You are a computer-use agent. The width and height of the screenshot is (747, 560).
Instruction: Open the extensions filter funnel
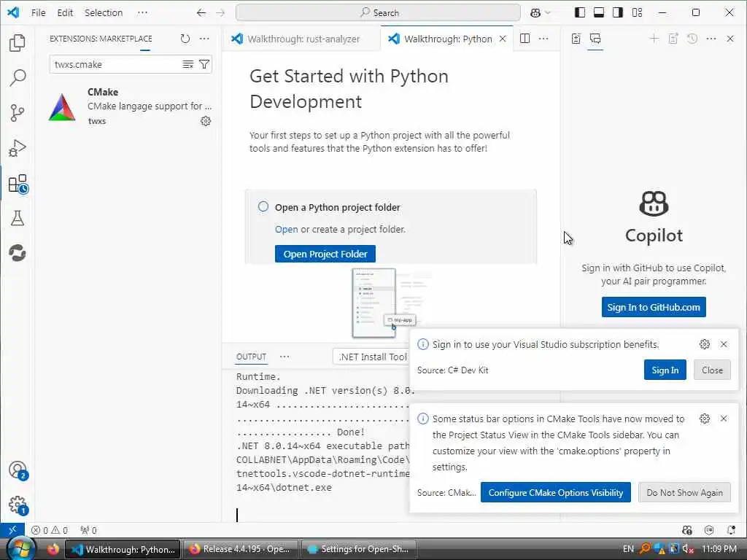[204, 64]
